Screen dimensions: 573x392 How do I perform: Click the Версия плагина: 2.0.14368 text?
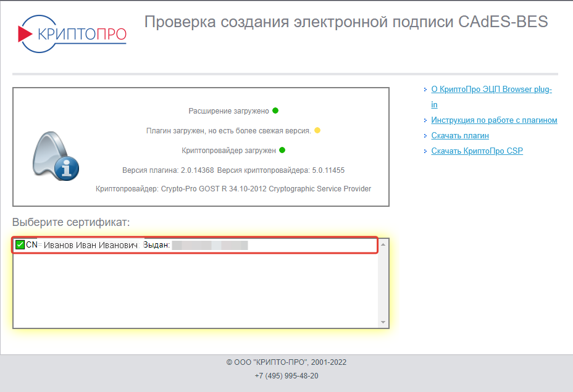click(x=168, y=170)
